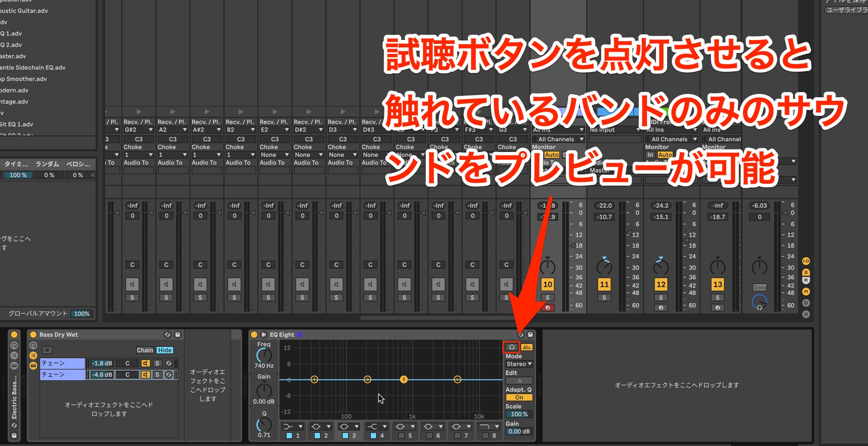868x446 pixels.
Task: Turn off the EQ Eight device power
Action: [x=254, y=335]
